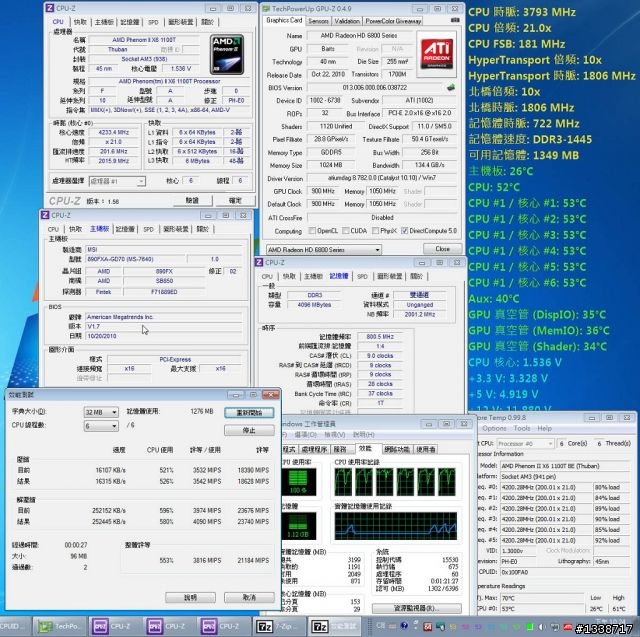Click the memory 1.12 GB meter in Task Manager
Viewport: 640px width, 637px height.
[x=298, y=526]
